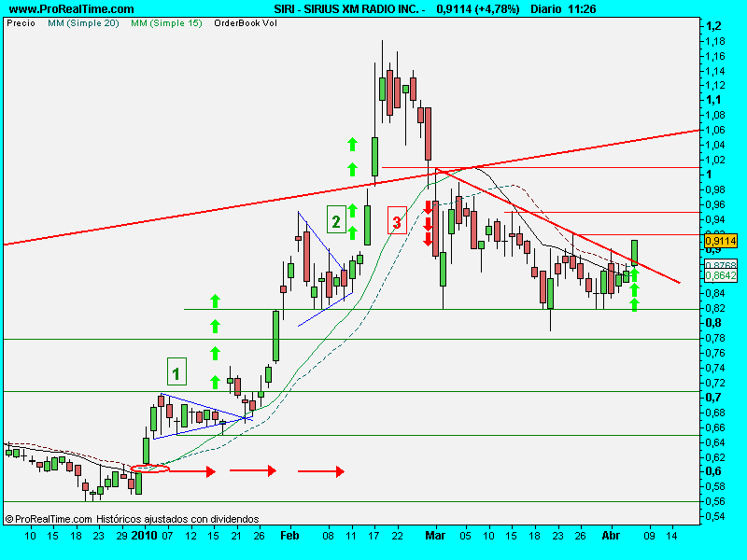Image resolution: width=747 pixels, height=560 pixels.
Task: Click the Abr month label on date axis
Action: 611,536
